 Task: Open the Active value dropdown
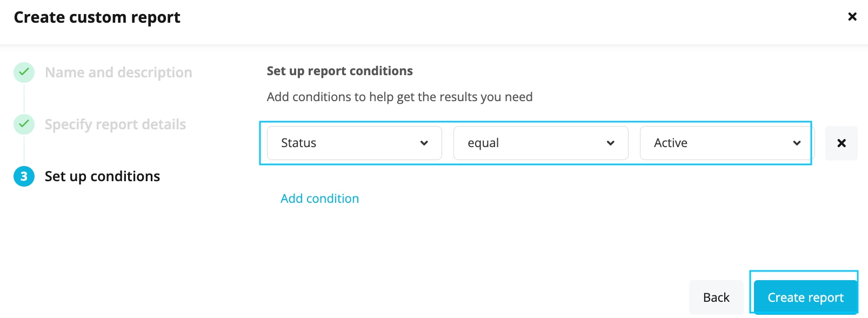[727, 143]
